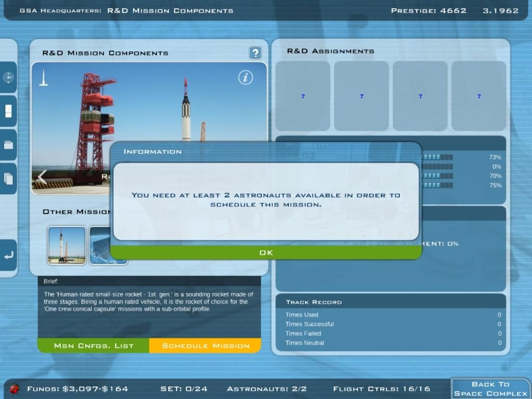Select the third empty R&D assignment slot

click(420, 96)
